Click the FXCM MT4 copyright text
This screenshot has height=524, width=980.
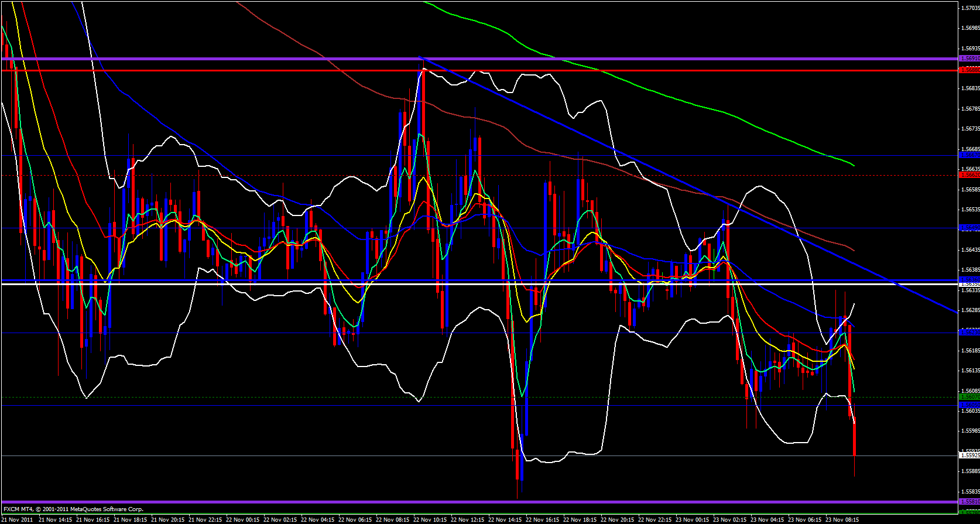(73, 509)
